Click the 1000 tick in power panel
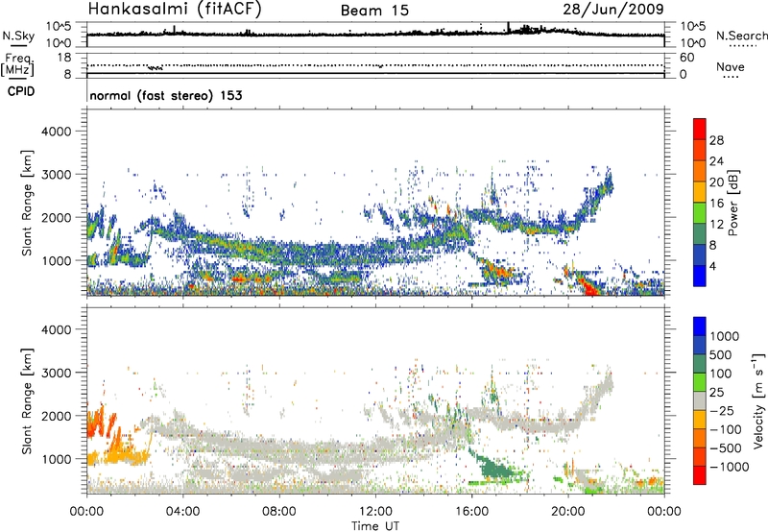The image size is (768, 532). (x=56, y=260)
